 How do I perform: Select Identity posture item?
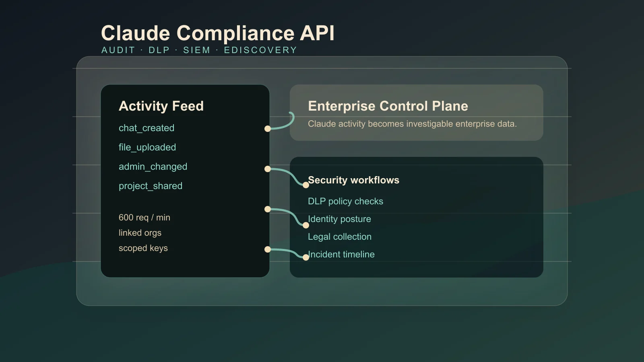click(x=339, y=219)
